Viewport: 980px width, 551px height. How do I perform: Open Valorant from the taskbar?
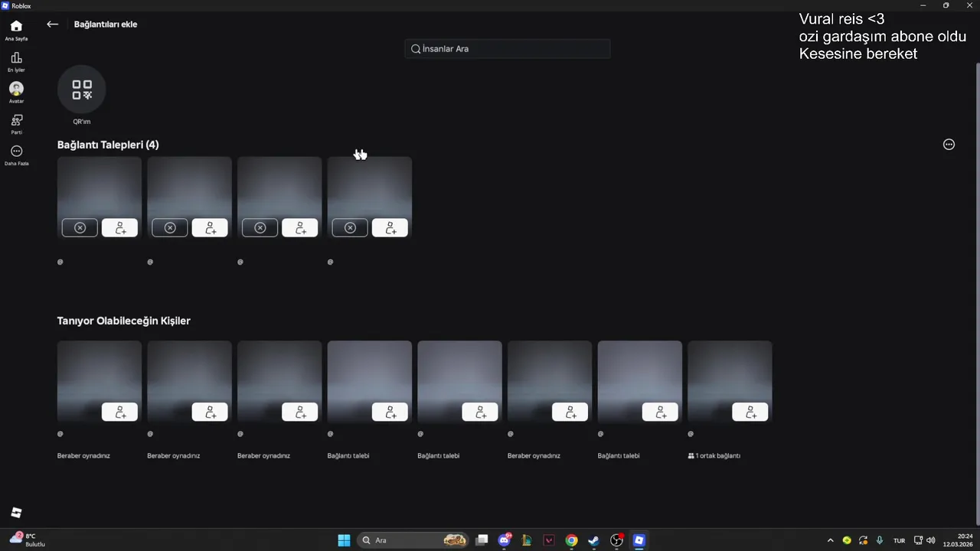(x=549, y=540)
